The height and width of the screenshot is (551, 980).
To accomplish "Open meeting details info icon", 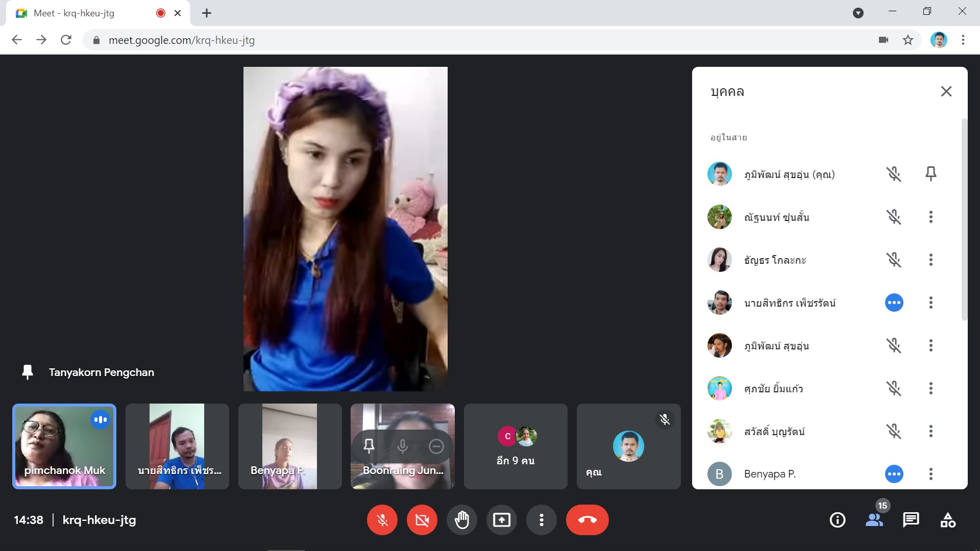I will (x=837, y=520).
